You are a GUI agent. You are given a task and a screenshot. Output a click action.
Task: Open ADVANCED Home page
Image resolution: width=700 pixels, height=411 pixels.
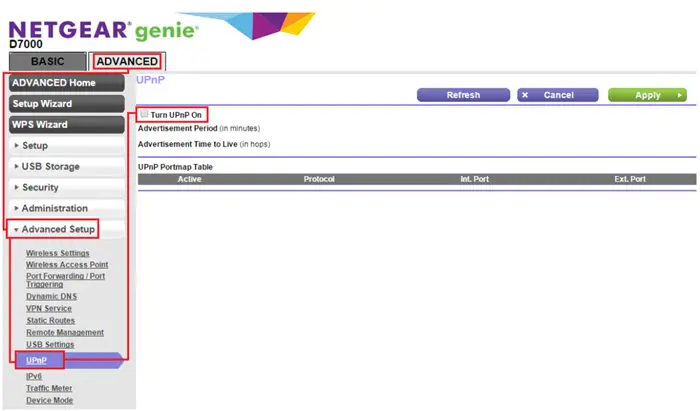pos(67,83)
